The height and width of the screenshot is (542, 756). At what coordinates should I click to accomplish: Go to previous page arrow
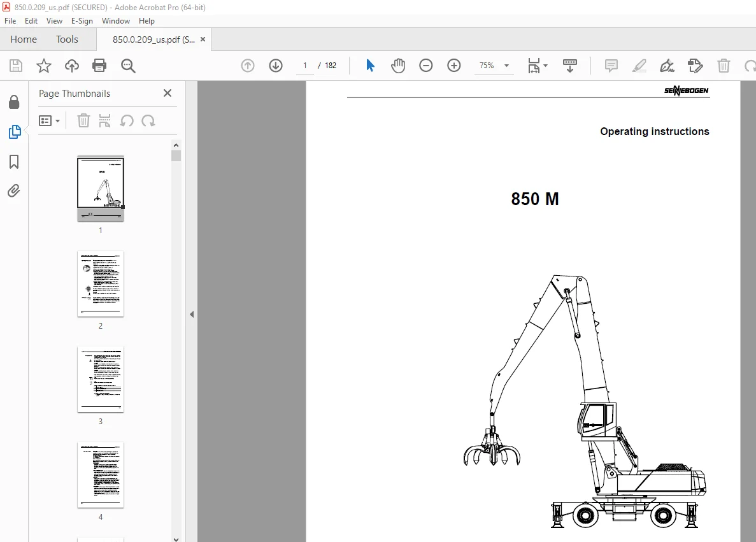[x=248, y=66]
